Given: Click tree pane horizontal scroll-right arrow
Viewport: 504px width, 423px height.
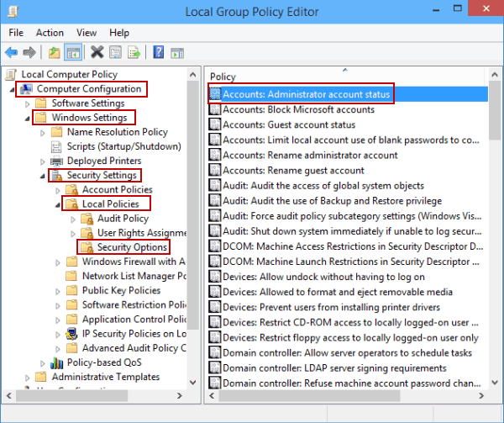Looking at the screenshot, I should click(x=180, y=395).
